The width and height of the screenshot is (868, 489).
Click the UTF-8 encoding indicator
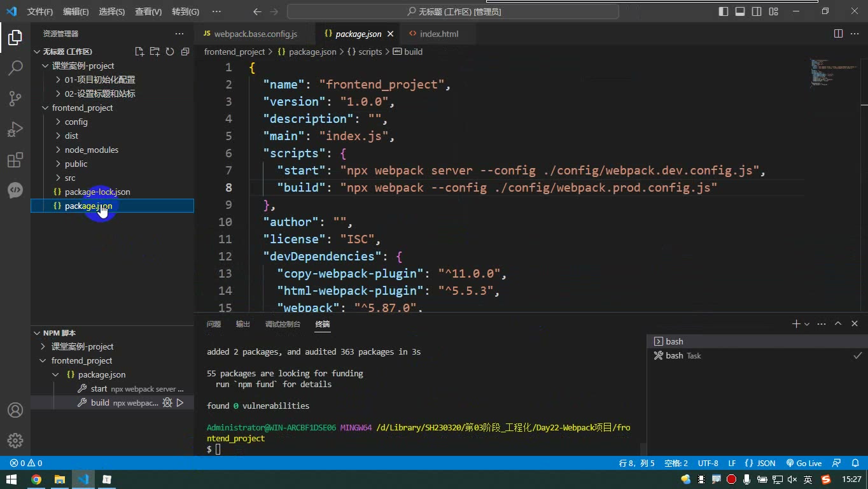(708, 463)
